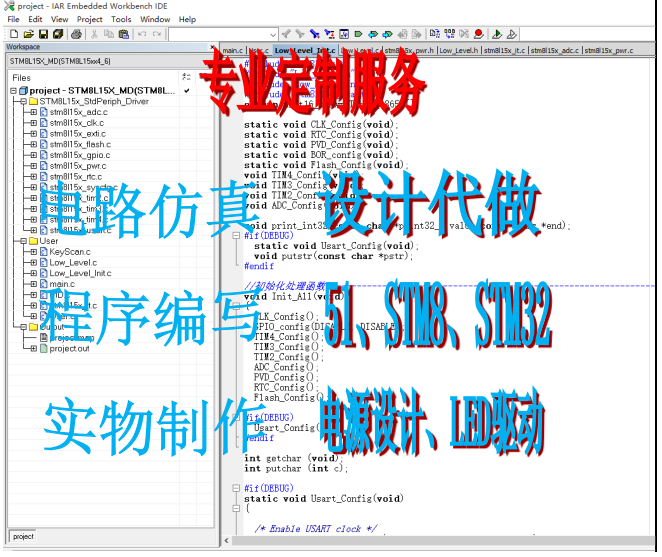Viewport: 662px width, 557px height.
Task: Expand the stm8l15x_clk.c tree node
Action: (x=34, y=123)
